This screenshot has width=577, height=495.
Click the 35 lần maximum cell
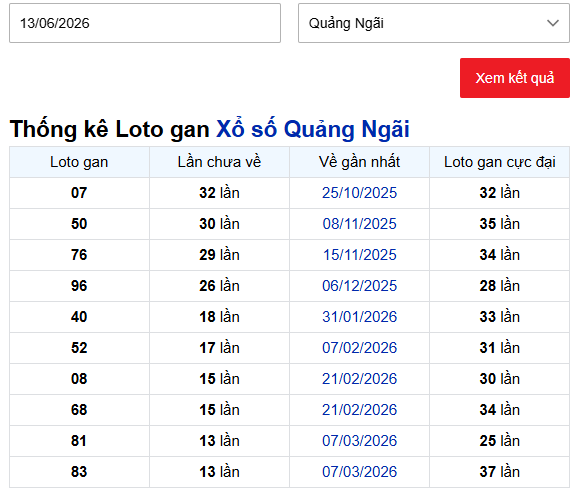[499, 224]
